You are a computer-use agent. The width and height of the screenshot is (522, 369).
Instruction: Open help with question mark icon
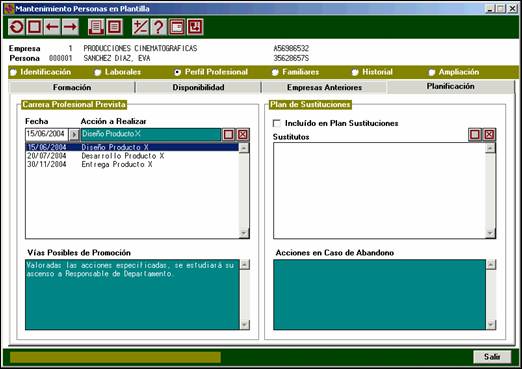tap(159, 27)
